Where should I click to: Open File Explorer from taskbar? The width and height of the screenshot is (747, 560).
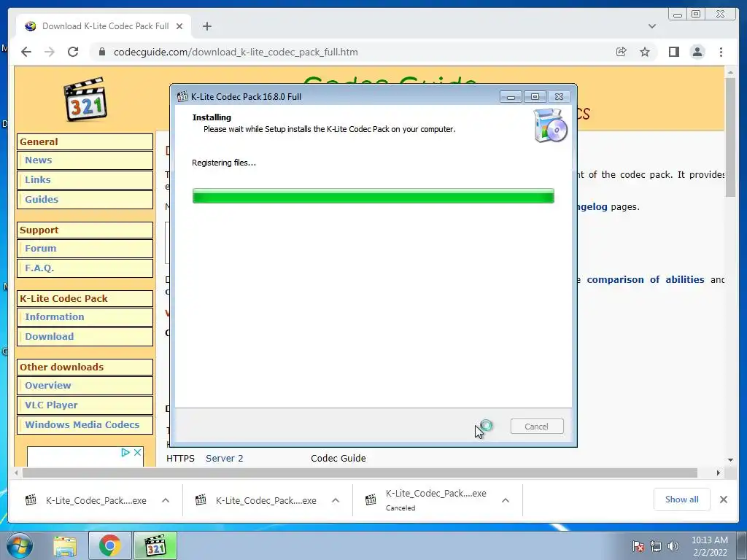[x=65, y=545]
